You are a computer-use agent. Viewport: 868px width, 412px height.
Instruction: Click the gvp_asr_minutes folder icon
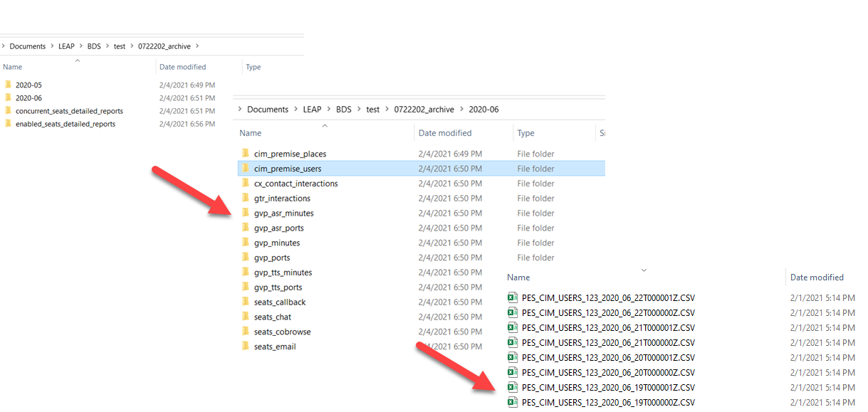(246, 213)
